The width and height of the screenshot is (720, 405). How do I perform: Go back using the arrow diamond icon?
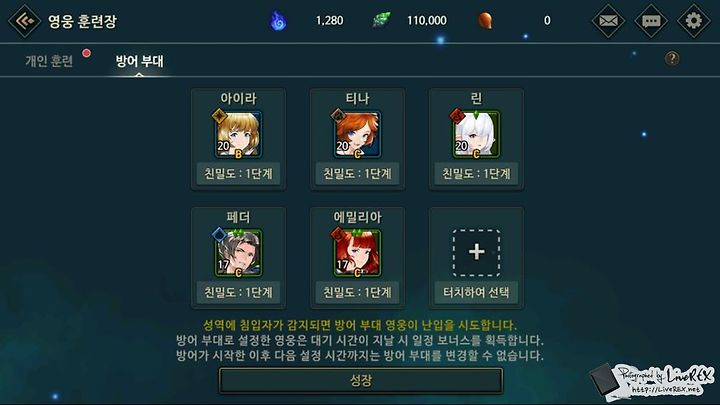click(24, 21)
